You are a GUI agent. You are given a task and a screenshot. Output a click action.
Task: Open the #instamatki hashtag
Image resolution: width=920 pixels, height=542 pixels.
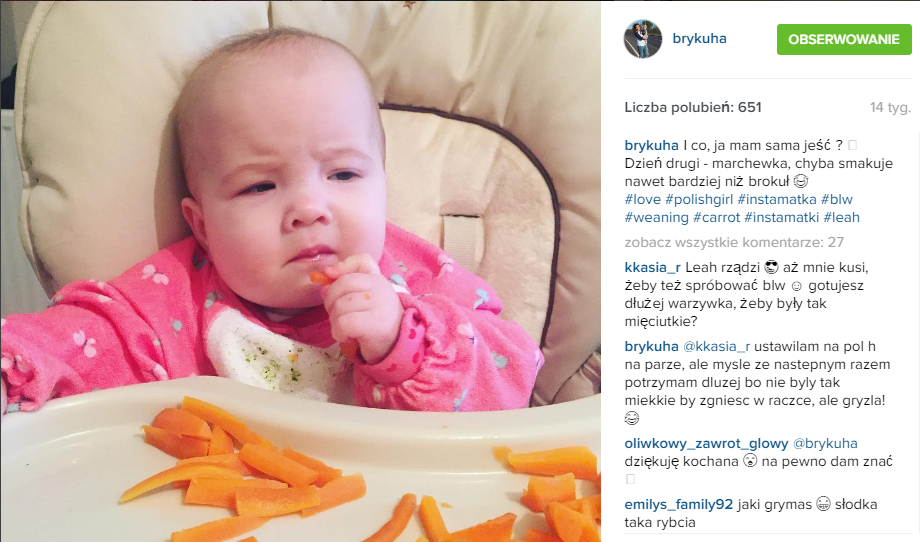coord(782,218)
